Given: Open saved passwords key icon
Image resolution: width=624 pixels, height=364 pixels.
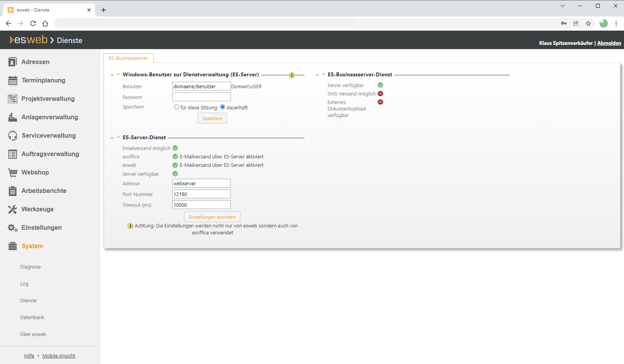Looking at the screenshot, I should [x=564, y=23].
